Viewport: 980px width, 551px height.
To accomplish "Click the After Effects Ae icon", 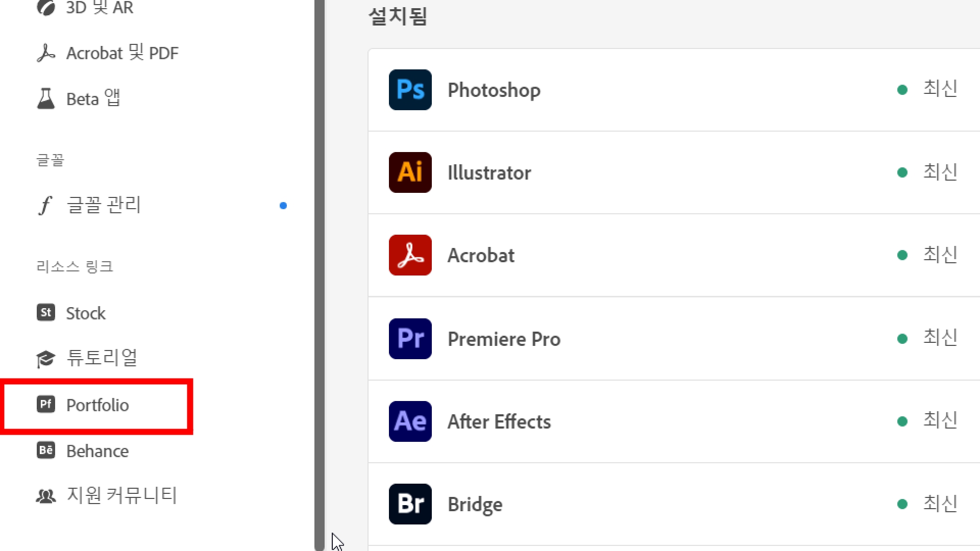I will (x=410, y=421).
